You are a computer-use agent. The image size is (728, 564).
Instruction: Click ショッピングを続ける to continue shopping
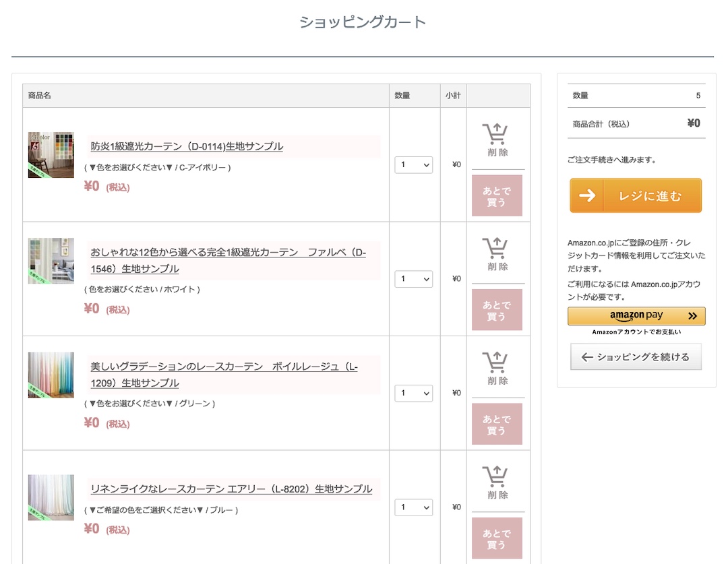[x=636, y=357]
